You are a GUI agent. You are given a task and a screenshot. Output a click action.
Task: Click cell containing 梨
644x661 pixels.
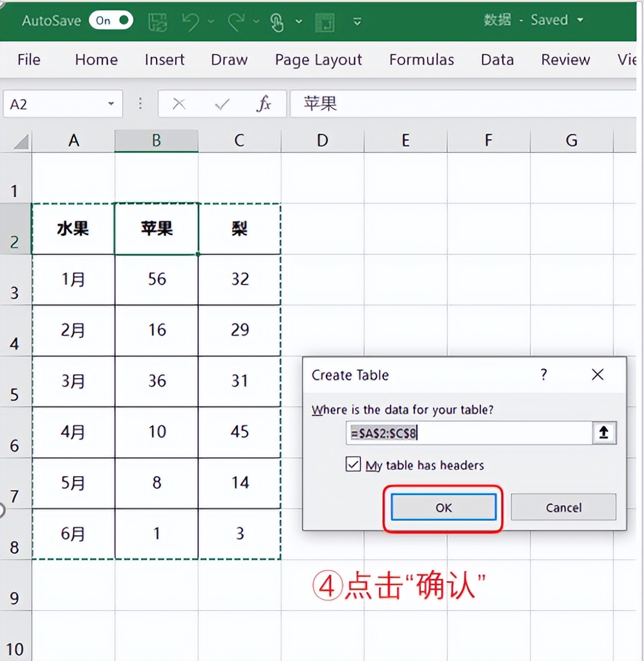(x=239, y=229)
